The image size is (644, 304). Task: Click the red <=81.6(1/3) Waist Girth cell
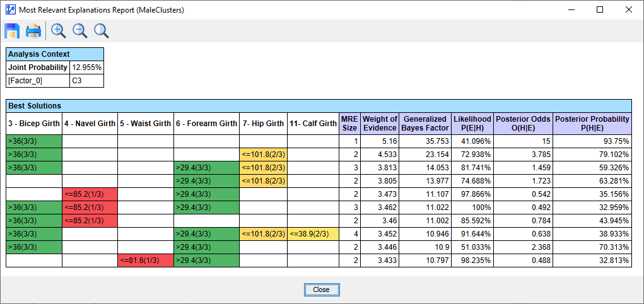[x=145, y=259]
